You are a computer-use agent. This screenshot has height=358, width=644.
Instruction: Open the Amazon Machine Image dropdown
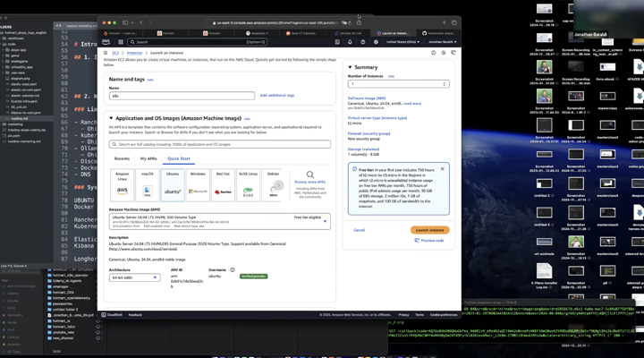[x=220, y=221]
